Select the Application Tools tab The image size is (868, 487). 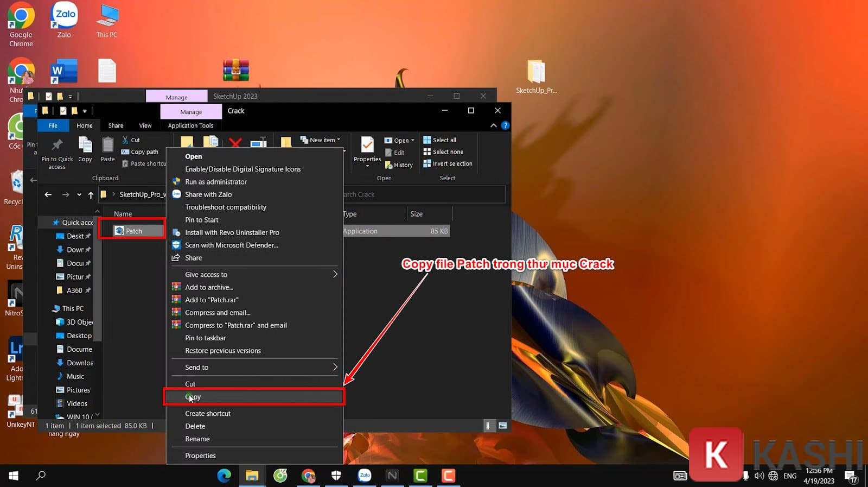pyautogui.click(x=190, y=125)
